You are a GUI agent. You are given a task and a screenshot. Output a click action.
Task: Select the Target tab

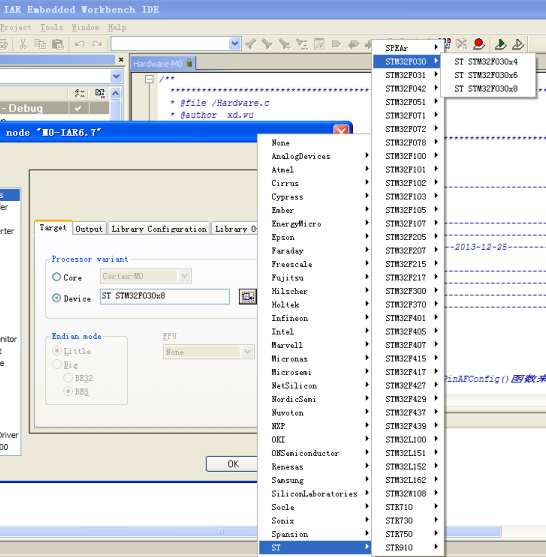[53, 228]
